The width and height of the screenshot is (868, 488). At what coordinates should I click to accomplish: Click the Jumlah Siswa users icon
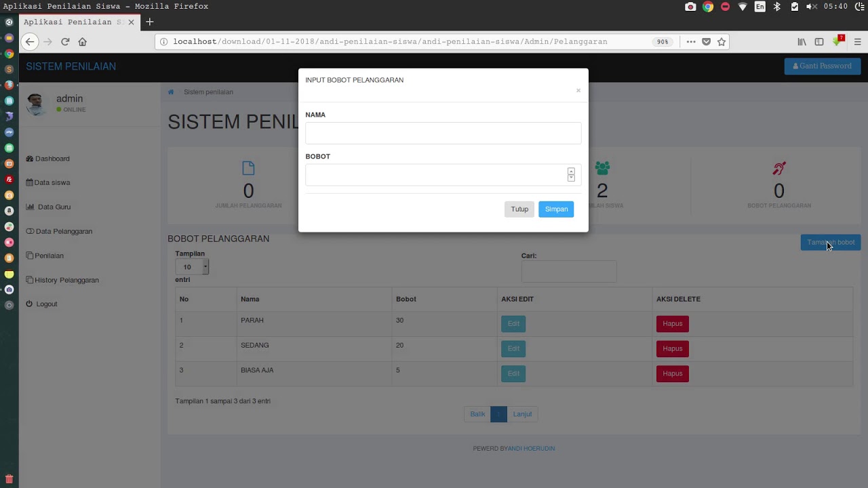602,168
